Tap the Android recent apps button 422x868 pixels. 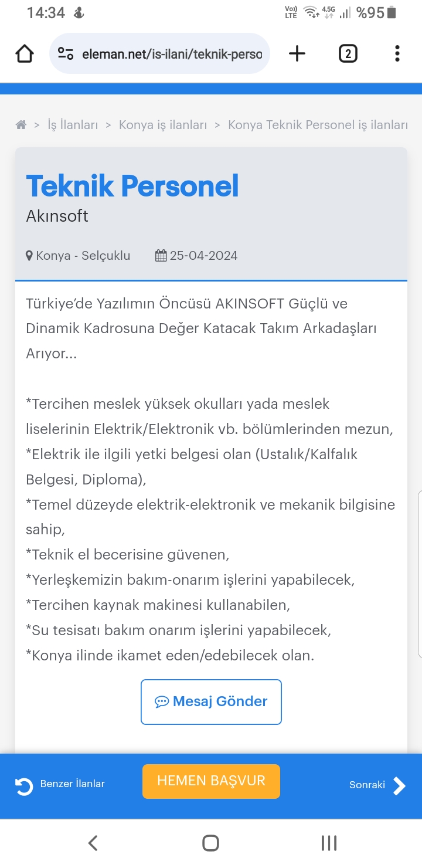(329, 843)
